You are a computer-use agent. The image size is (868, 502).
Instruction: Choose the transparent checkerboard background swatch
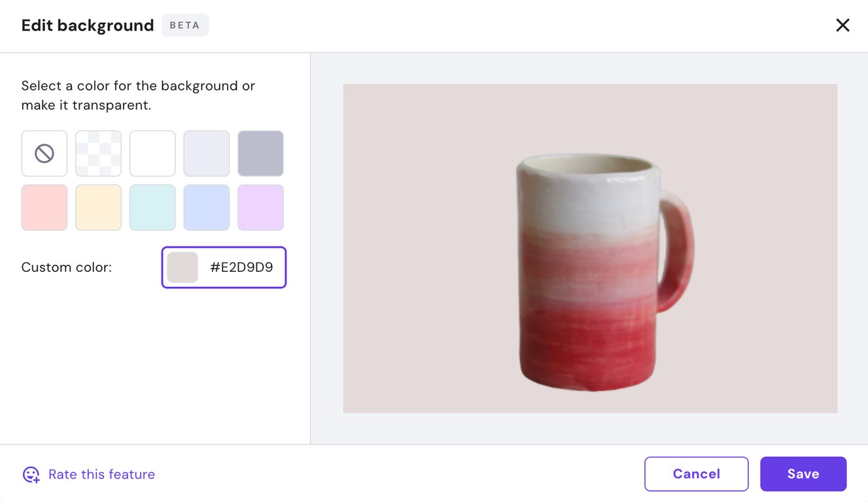(x=99, y=154)
